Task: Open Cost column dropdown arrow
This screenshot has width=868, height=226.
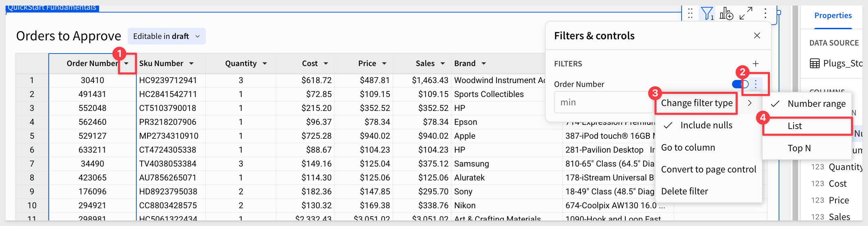Action: point(326,63)
